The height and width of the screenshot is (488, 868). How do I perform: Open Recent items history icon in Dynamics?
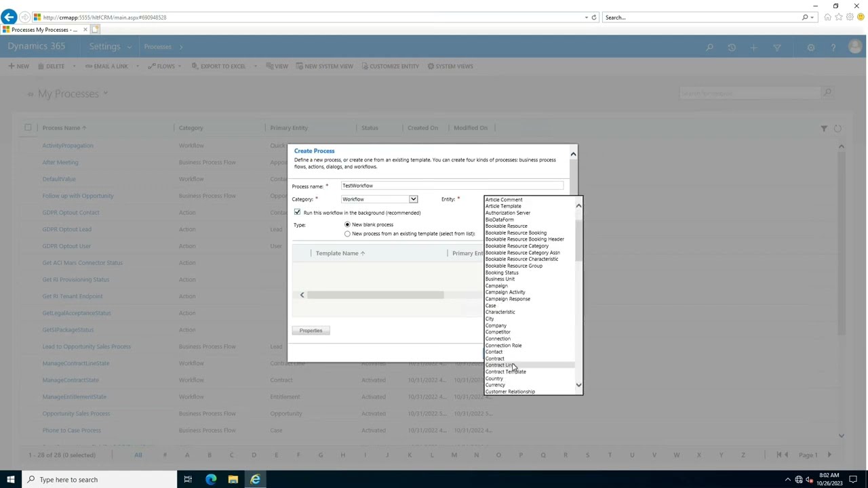(732, 47)
